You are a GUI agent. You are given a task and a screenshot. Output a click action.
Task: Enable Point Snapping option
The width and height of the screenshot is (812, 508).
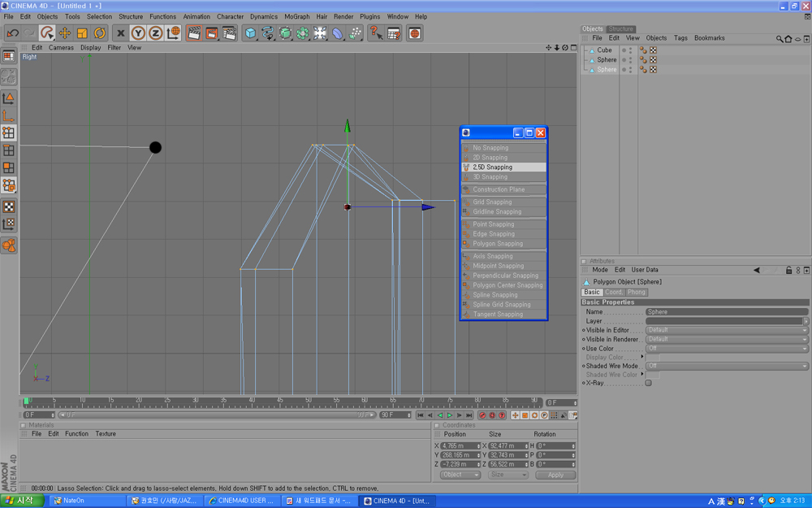(503, 224)
